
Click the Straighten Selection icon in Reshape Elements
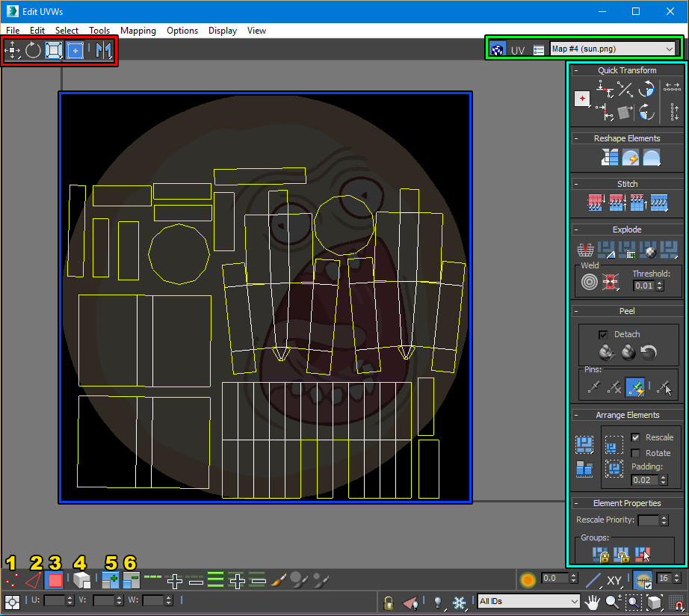(611, 158)
